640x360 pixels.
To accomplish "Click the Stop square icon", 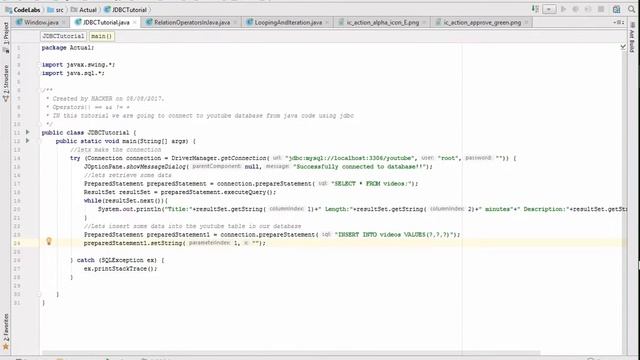I will click(601, 9).
